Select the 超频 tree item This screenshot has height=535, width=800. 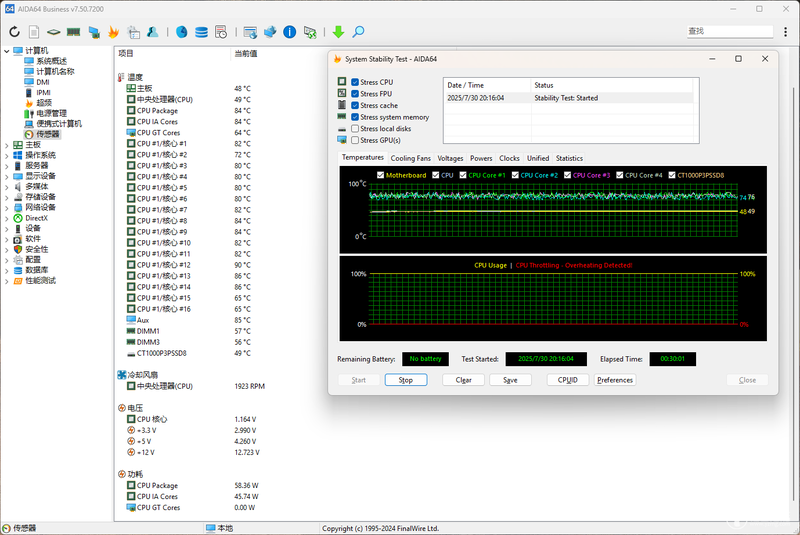point(44,103)
